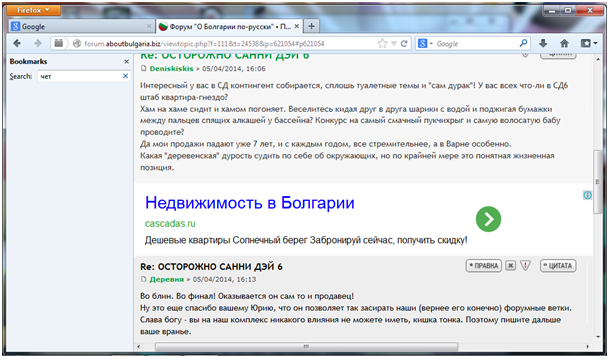The image size is (614, 360).
Task: Click the horizontal scrollbar thumb
Action: pyautogui.click(x=306, y=347)
